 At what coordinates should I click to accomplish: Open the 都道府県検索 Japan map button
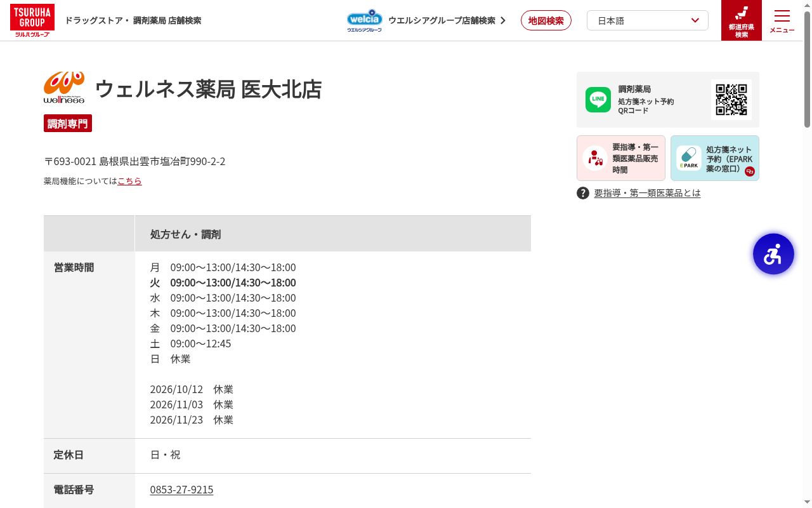(741, 20)
